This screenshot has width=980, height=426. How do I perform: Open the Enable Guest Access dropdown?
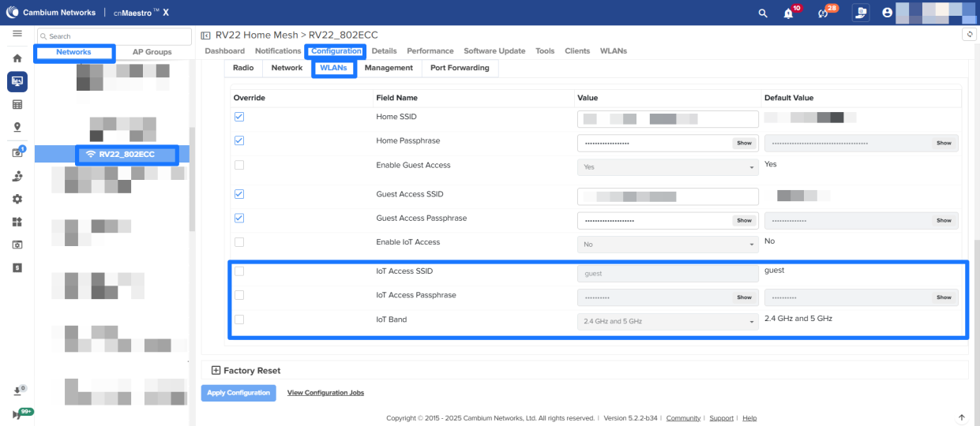coord(668,167)
